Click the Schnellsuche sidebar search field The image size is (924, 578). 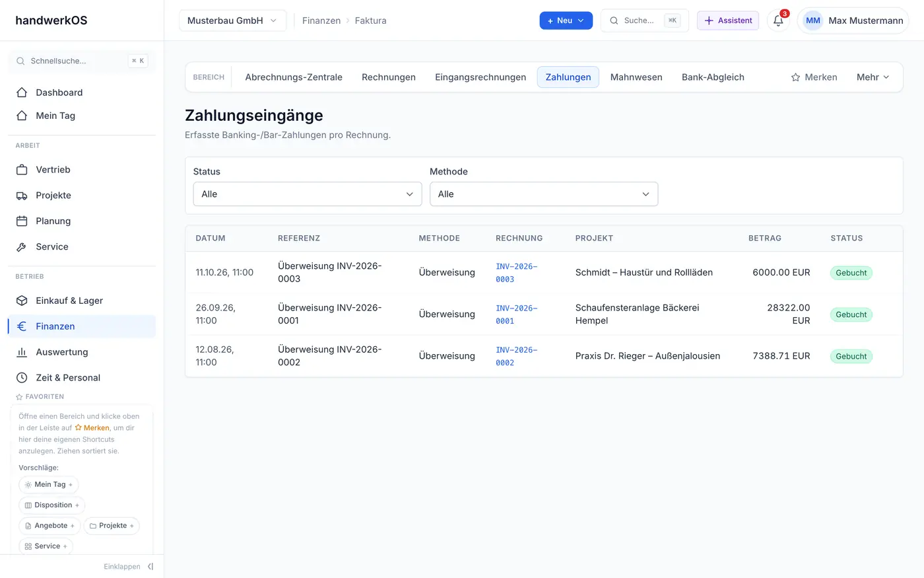pyautogui.click(x=82, y=61)
